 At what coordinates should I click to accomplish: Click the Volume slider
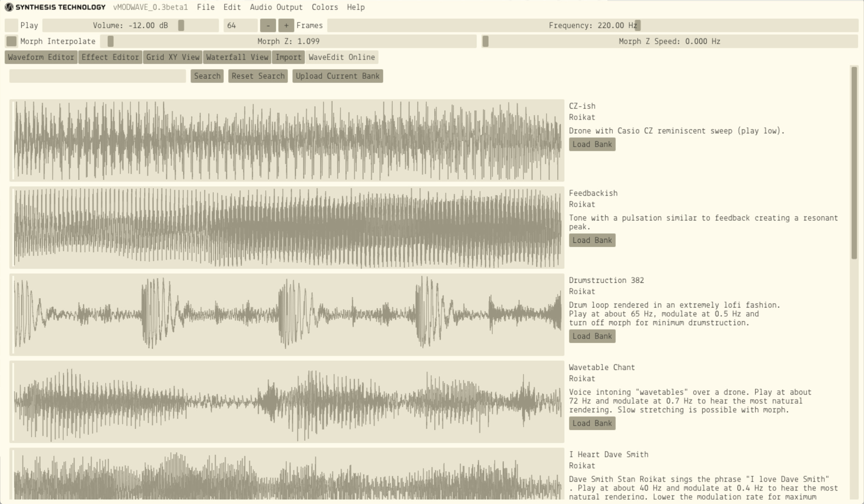coord(131,25)
